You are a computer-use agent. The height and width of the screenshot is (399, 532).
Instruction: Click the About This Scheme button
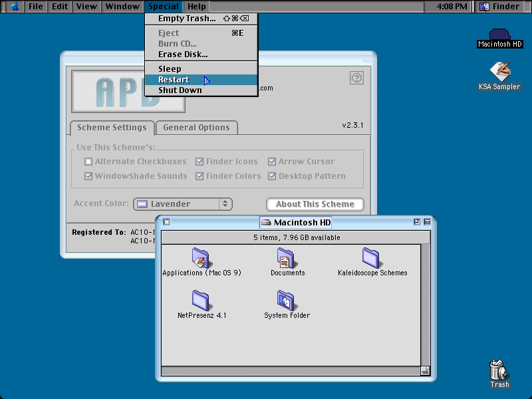315,204
